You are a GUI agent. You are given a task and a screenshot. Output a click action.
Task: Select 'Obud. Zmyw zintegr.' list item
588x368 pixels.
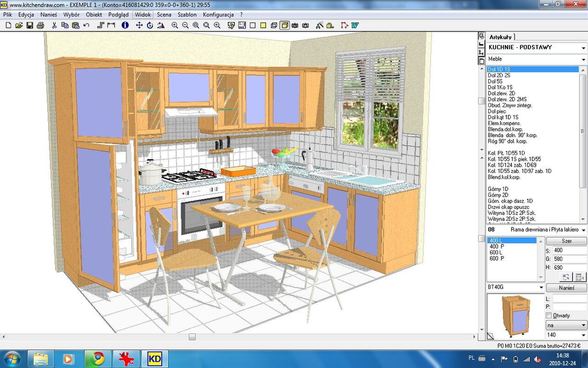(510, 105)
